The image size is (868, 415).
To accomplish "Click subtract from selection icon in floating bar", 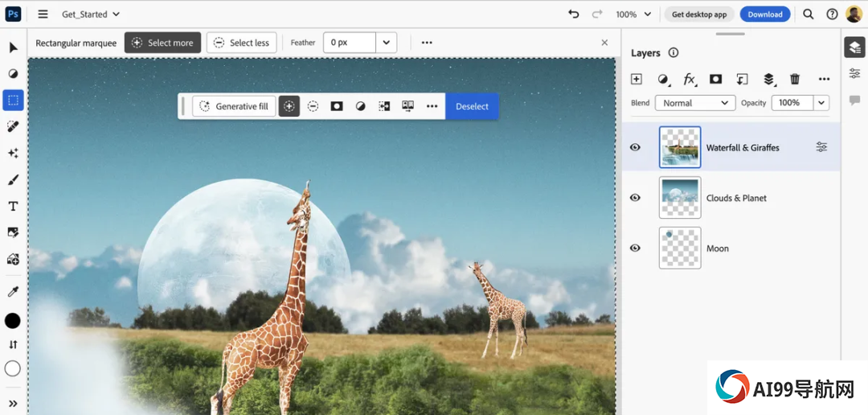I will pyautogui.click(x=313, y=106).
